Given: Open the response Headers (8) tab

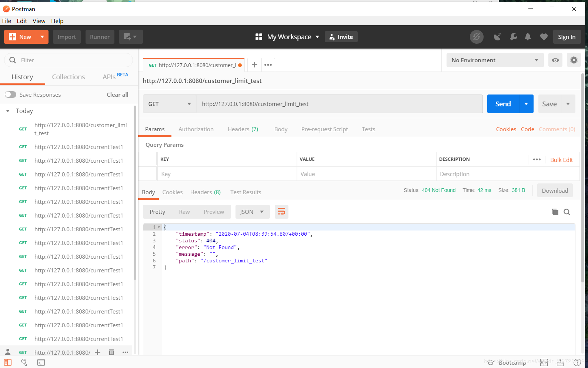Looking at the screenshot, I should pyautogui.click(x=206, y=192).
